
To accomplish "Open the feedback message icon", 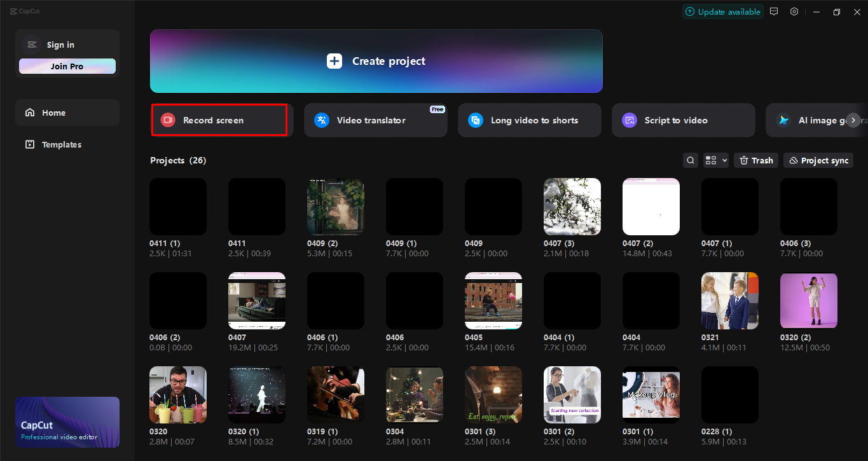I will tap(774, 11).
